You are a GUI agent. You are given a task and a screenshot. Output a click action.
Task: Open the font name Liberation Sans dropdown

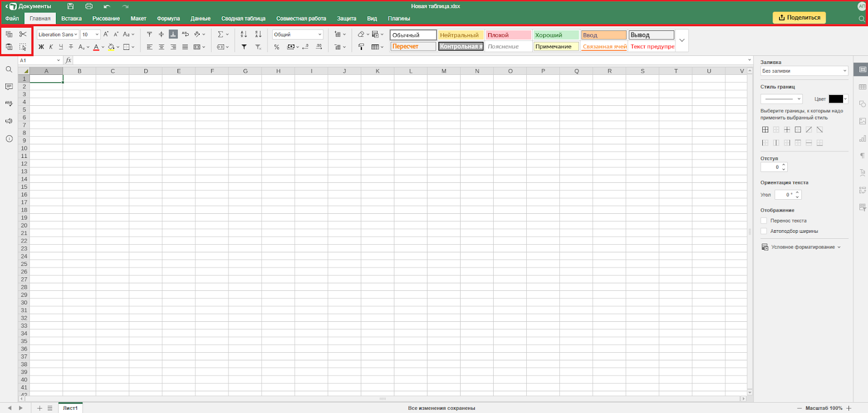(58, 34)
